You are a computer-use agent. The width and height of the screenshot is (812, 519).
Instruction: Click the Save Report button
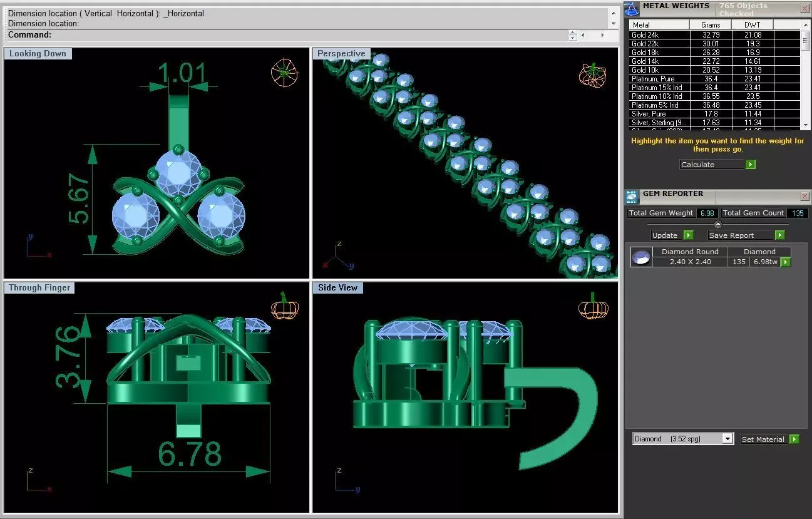pos(741,235)
